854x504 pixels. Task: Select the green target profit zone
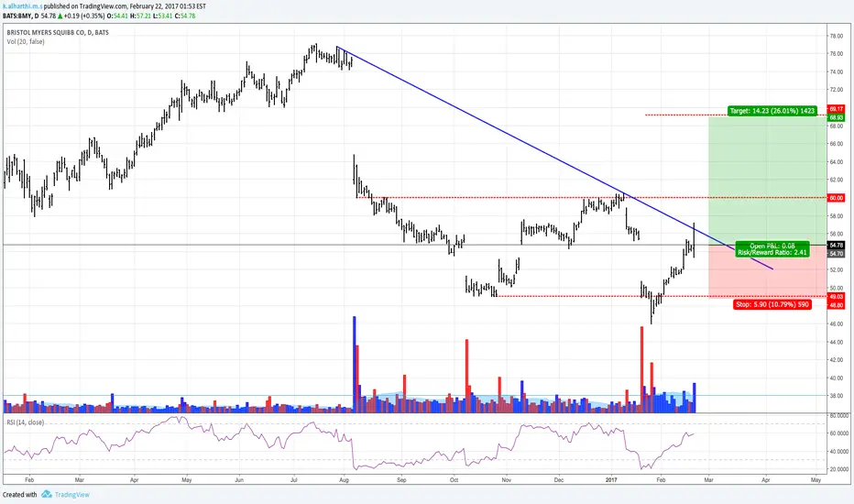coord(767,180)
